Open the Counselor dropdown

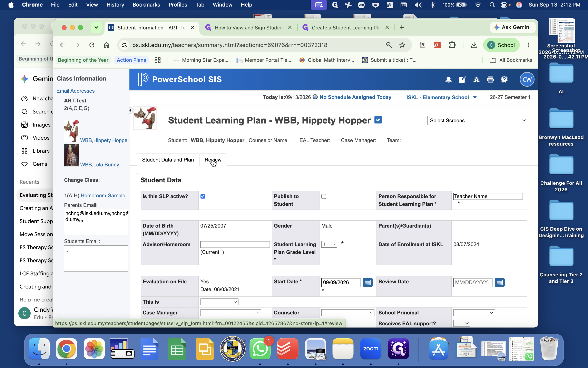click(347, 313)
